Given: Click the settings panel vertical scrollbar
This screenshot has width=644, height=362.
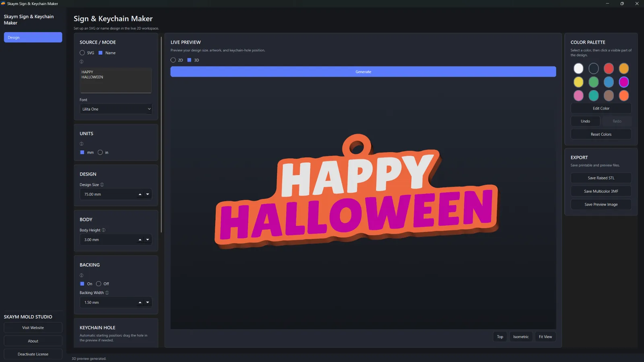Looking at the screenshot, I should (x=161, y=134).
